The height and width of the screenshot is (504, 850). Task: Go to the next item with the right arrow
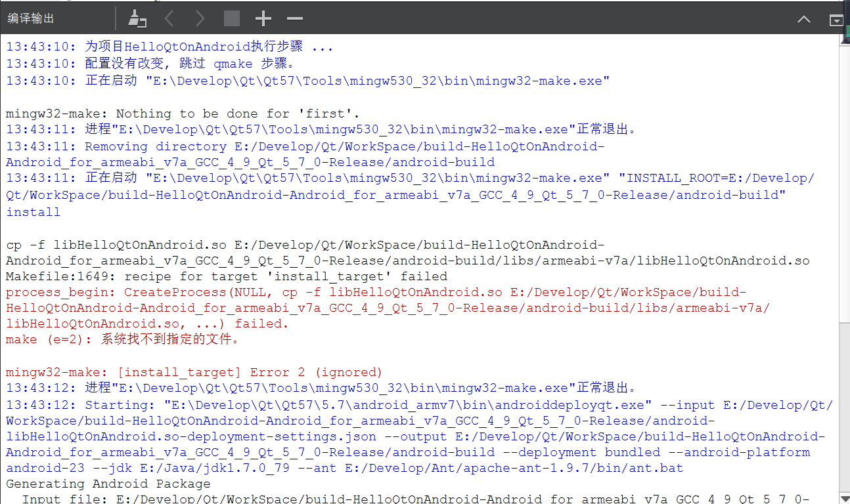click(x=200, y=18)
